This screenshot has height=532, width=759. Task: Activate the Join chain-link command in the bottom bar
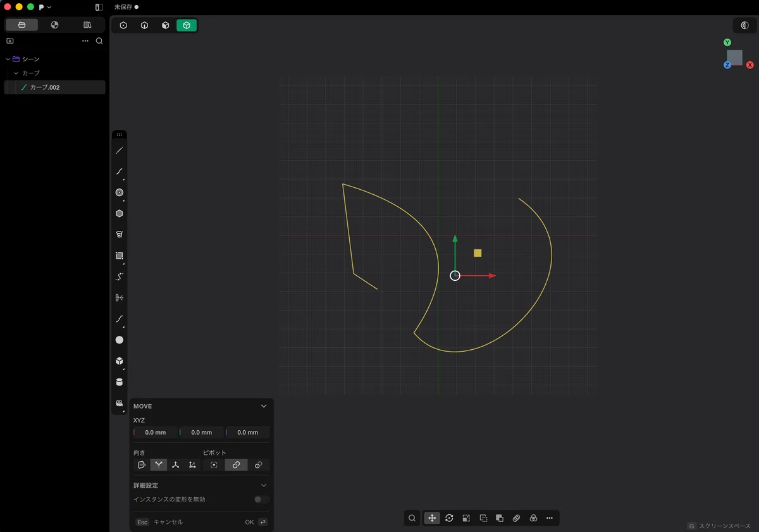(516, 518)
